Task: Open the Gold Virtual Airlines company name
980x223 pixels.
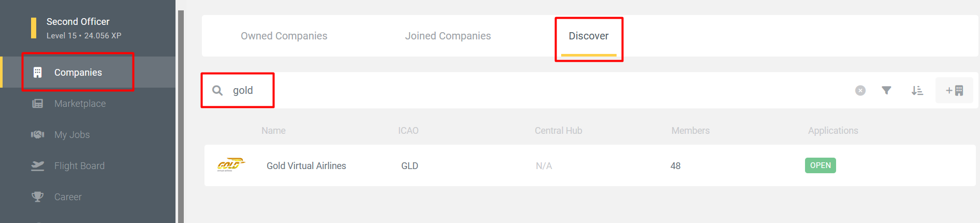Action: (306, 166)
